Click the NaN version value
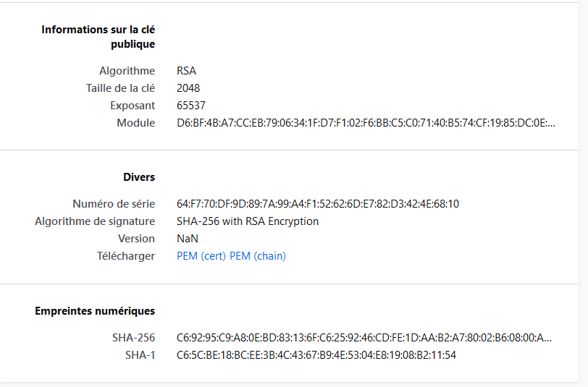 tap(188, 239)
